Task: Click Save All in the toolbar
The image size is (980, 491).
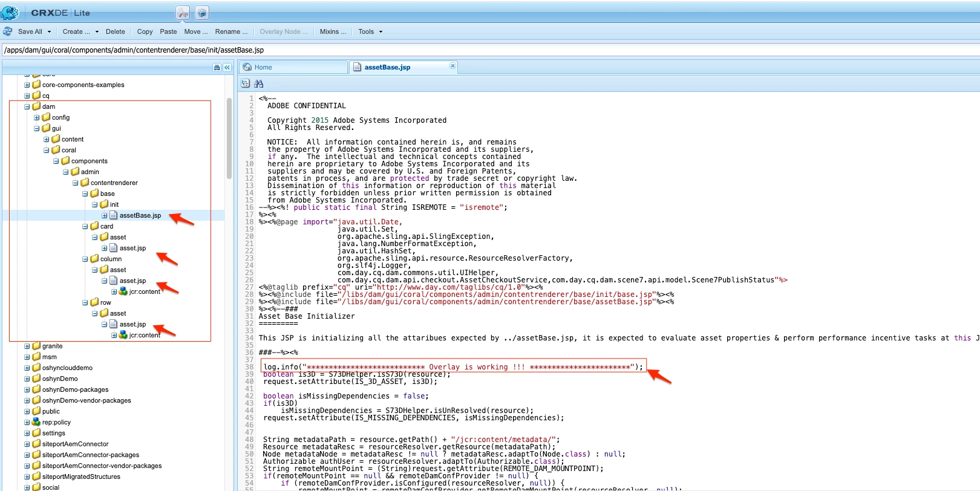Action: click(30, 31)
